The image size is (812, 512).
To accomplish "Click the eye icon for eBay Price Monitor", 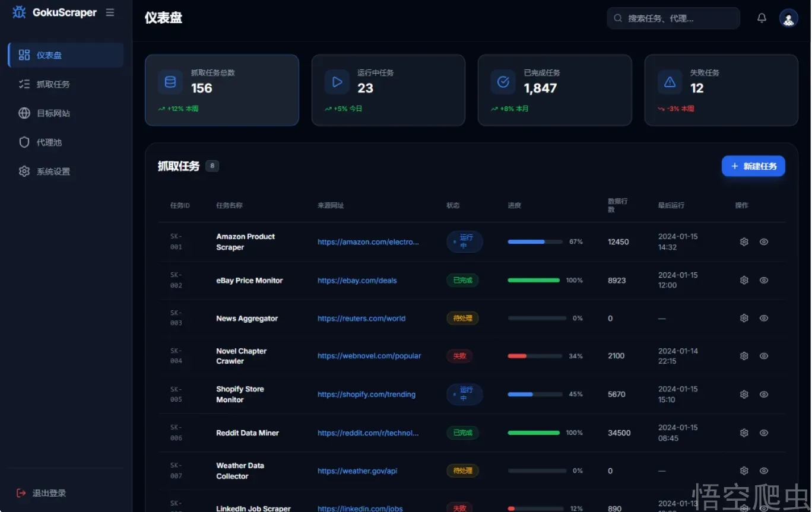I will click(x=764, y=280).
